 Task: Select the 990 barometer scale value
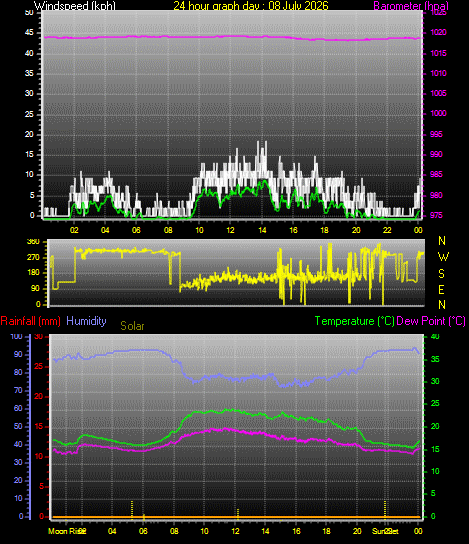(x=436, y=154)
